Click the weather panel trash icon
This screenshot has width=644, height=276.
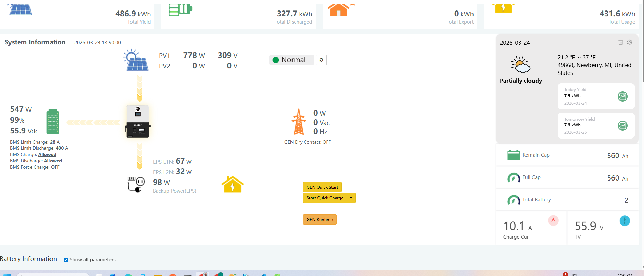(620, 42)
